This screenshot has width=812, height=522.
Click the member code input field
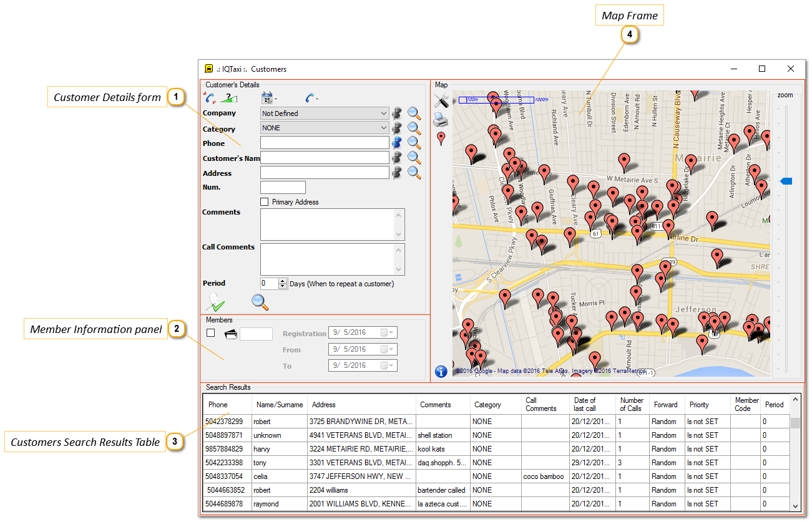click(x=256, y=334)
